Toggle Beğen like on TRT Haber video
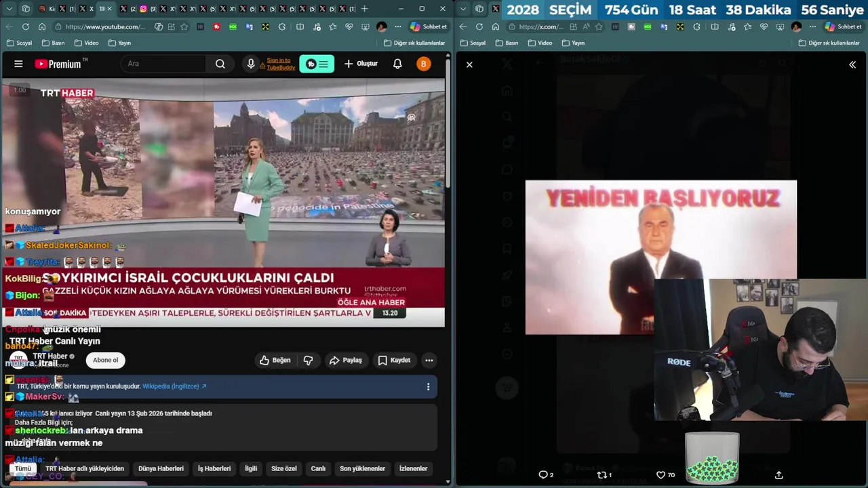 click(275, 360)
